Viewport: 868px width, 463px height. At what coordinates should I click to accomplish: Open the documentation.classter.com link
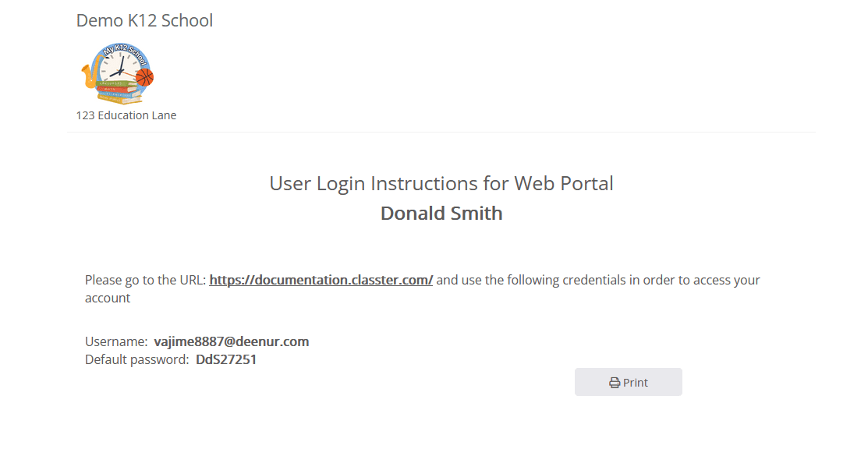321,280
